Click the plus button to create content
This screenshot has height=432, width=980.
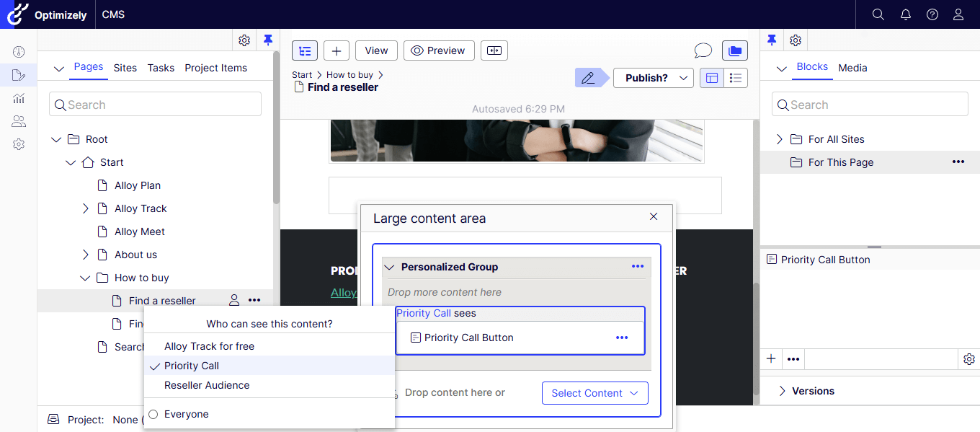[x=337, y=50]
